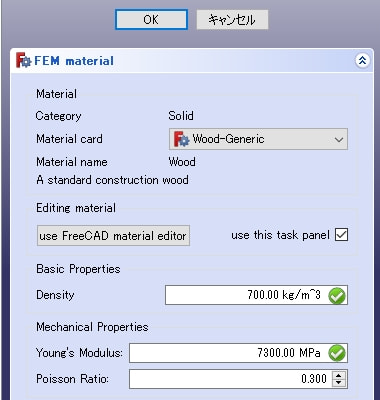Increase the Poisson Ratio with the up arrow
This screenshot has width=380, height=400.
pyautogui.click(x=339, y=375)
